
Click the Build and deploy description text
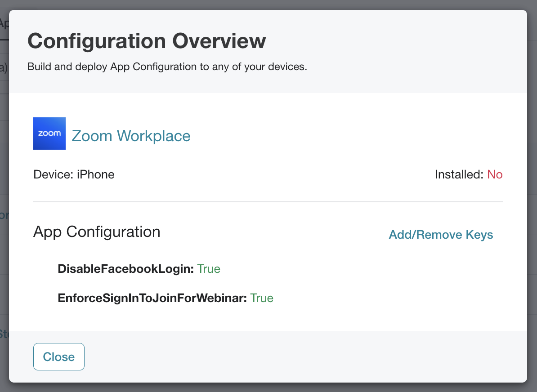(167, 67)
